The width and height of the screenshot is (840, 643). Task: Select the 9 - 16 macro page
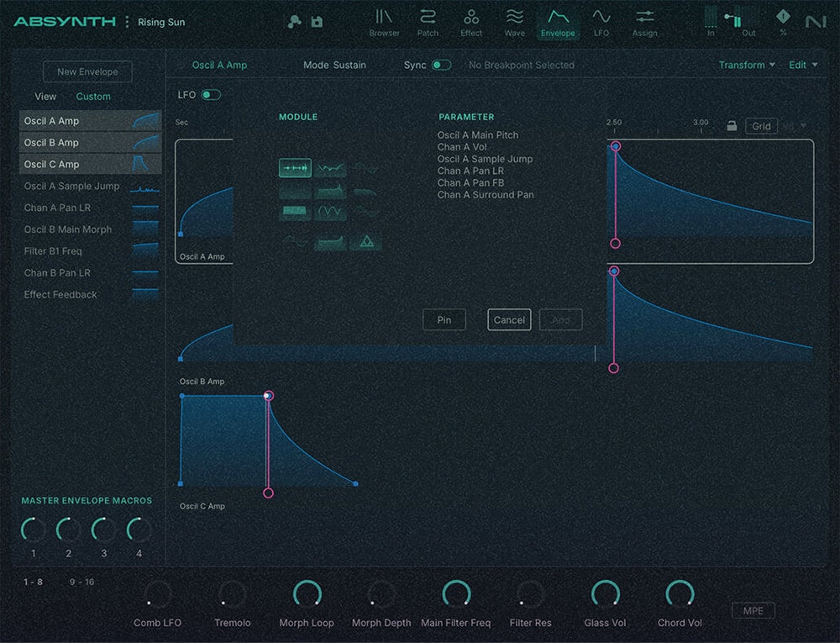point(82,582)
